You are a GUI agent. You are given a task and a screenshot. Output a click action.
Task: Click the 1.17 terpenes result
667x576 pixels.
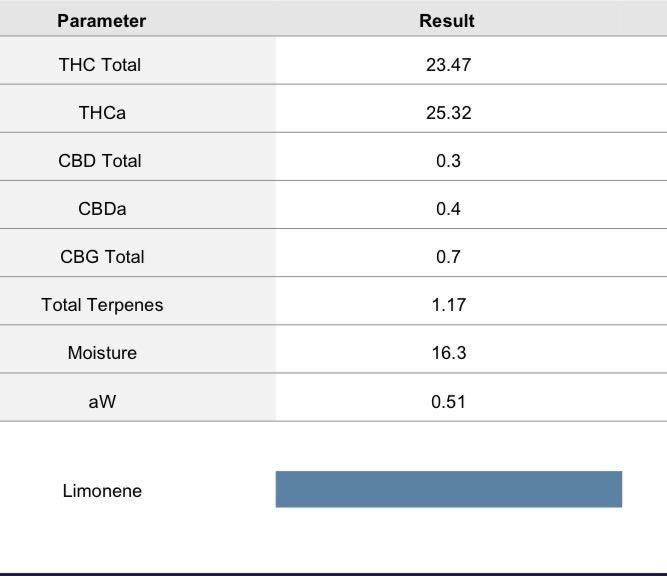coord(448,305)
